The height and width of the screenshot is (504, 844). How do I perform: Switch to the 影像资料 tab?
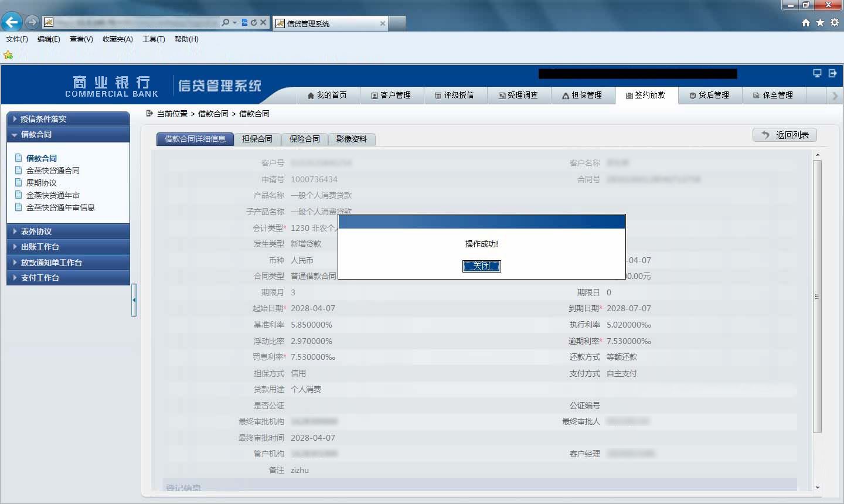click(x=352, y=139)
